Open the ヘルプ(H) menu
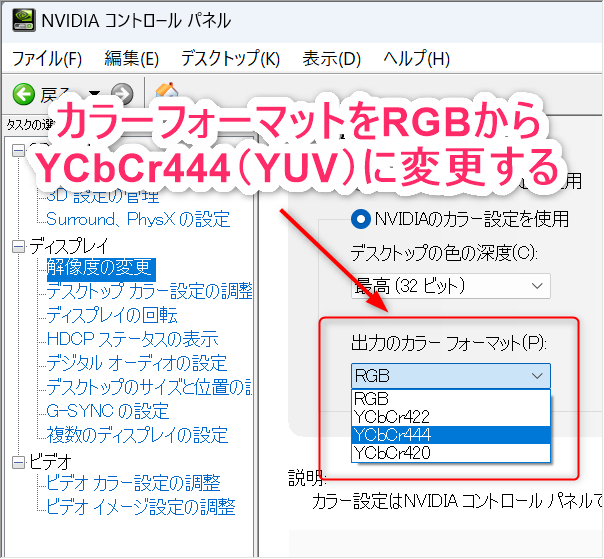The image size is (604, 559). point(416,59)
